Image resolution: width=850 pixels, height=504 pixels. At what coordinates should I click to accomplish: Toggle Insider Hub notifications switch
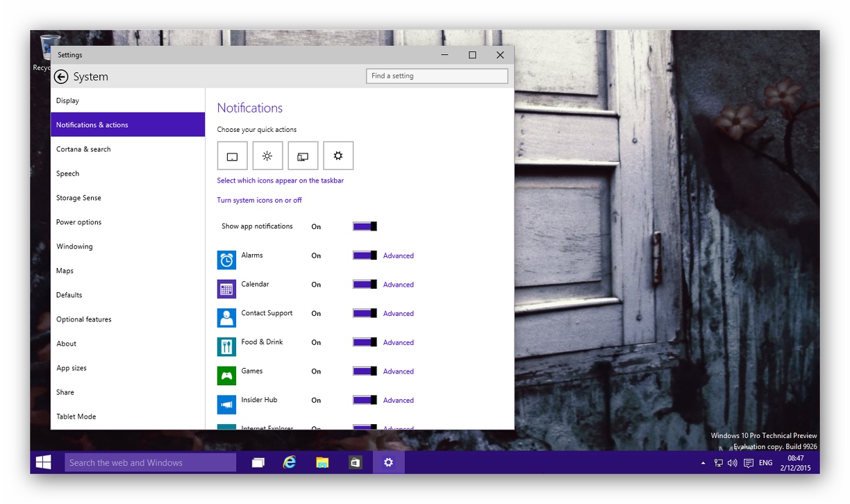[365, 400]
